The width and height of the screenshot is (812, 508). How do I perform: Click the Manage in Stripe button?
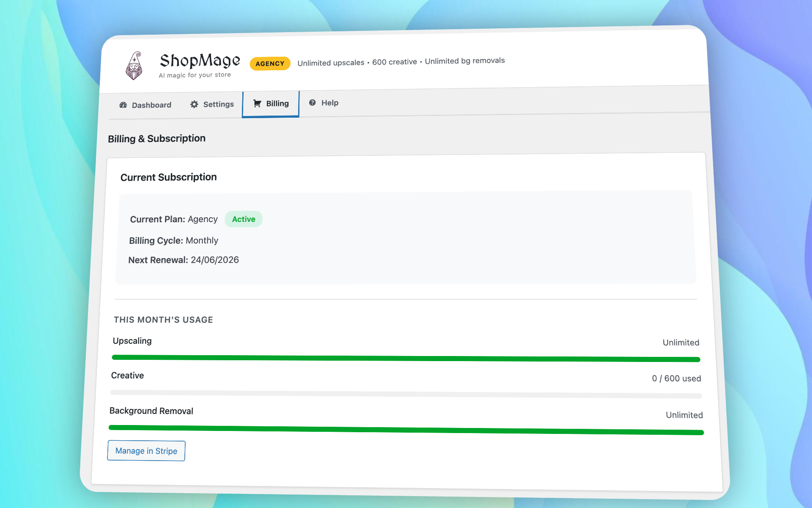pos(146,451)
